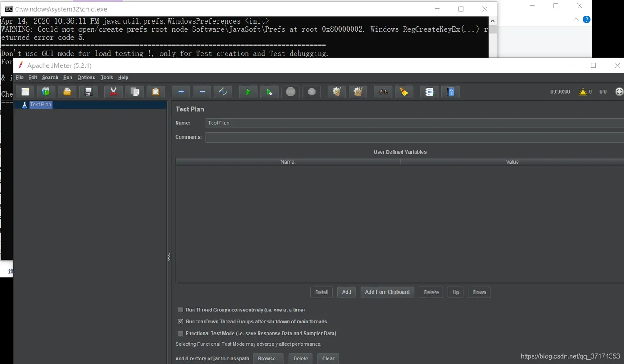Open the Tools menu
624x364 pixels.
pyautogui.click(x=107, y=78)
